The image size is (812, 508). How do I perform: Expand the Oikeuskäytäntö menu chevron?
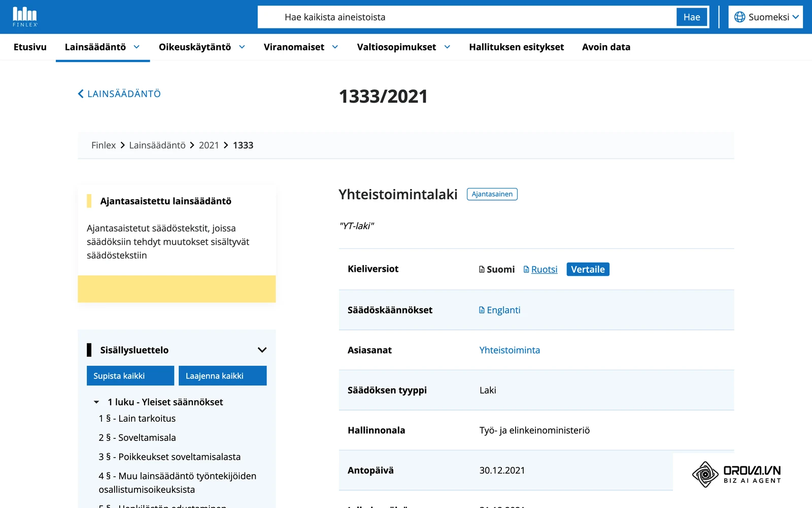tap(242, 47)
